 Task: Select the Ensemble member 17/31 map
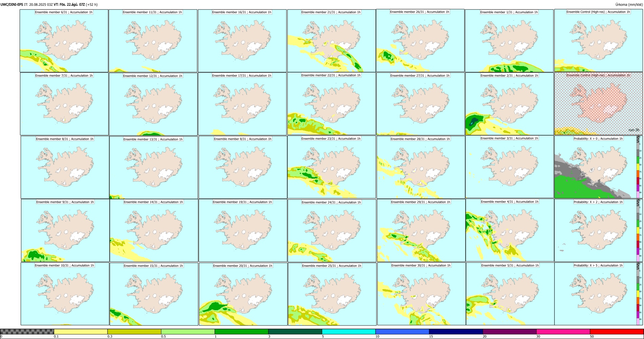[242, 104]
